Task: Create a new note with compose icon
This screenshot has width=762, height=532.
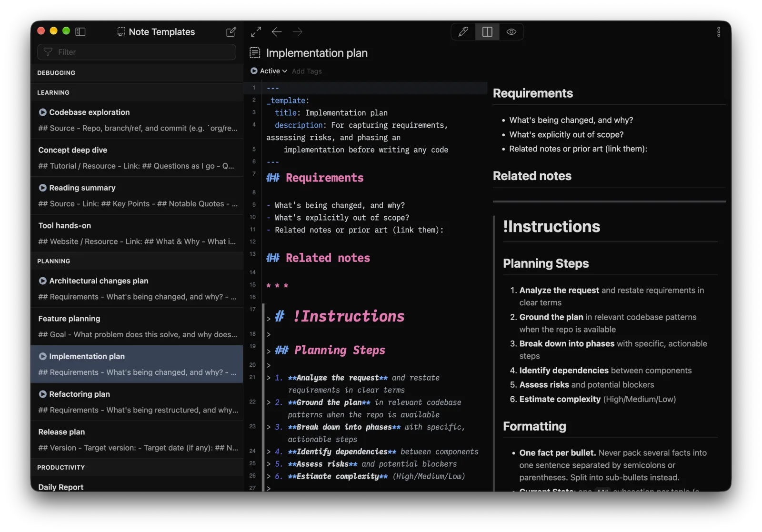Action: pyautogui.click(x=231, y=32)
